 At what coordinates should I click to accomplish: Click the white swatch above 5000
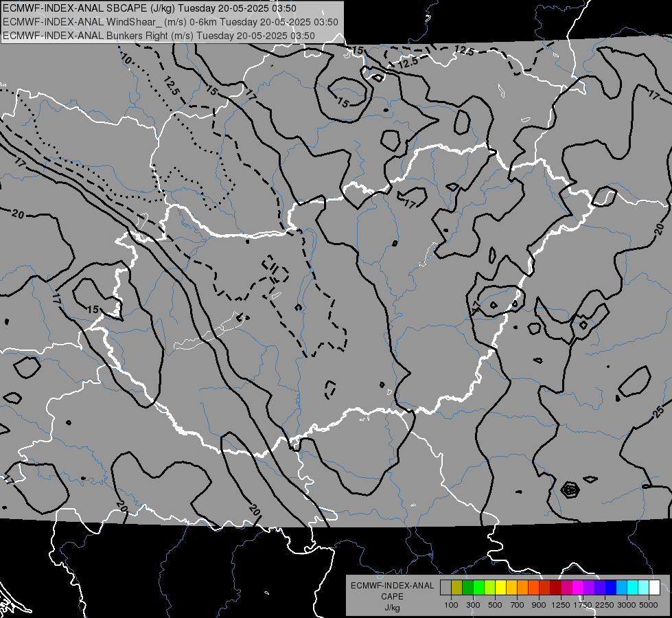coord(654,588)
